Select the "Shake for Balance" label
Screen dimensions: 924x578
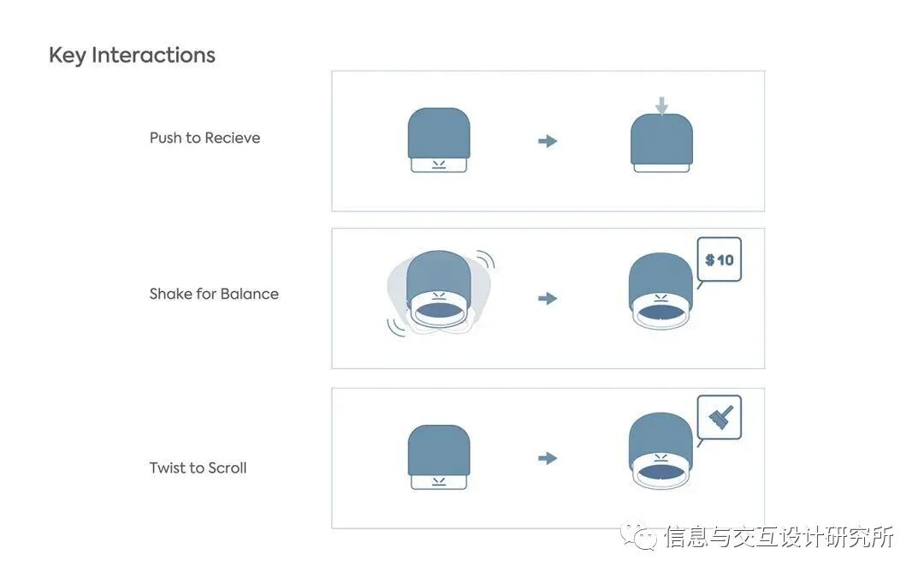click(214, 294)
